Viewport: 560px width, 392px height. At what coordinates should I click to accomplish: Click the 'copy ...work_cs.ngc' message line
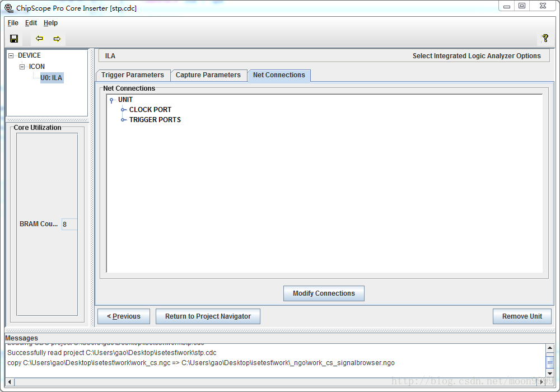click(200, 363)
